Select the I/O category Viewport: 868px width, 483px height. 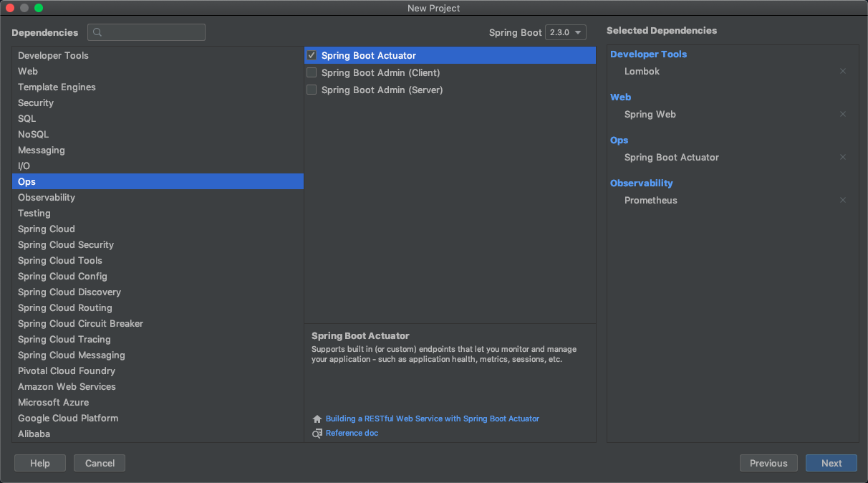click(x=158, y=166)
